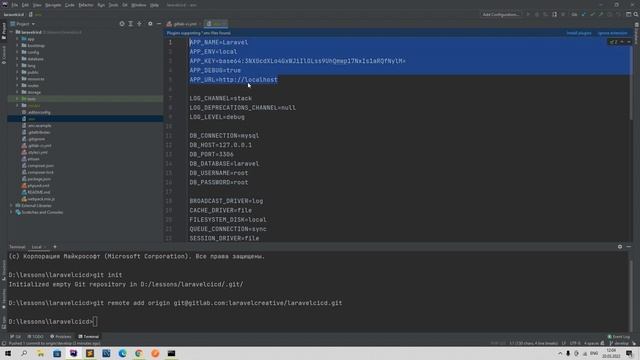Expand the database folder
The width and height of the screenshot is (640, 360).
point(17,59)
